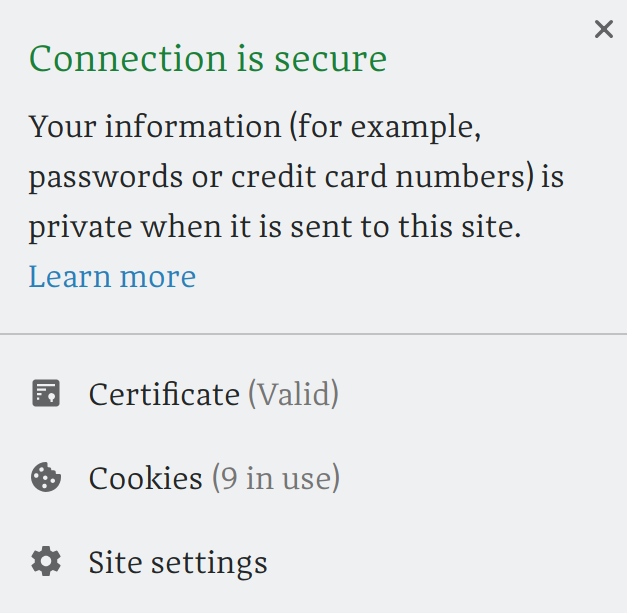Select the 'Your information (for example,' text line
627x613 pixels.
tap(255, 127)
